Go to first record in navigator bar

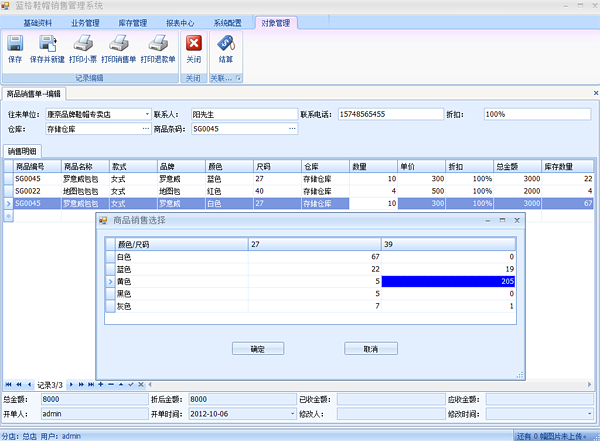(x=8, y=384)
